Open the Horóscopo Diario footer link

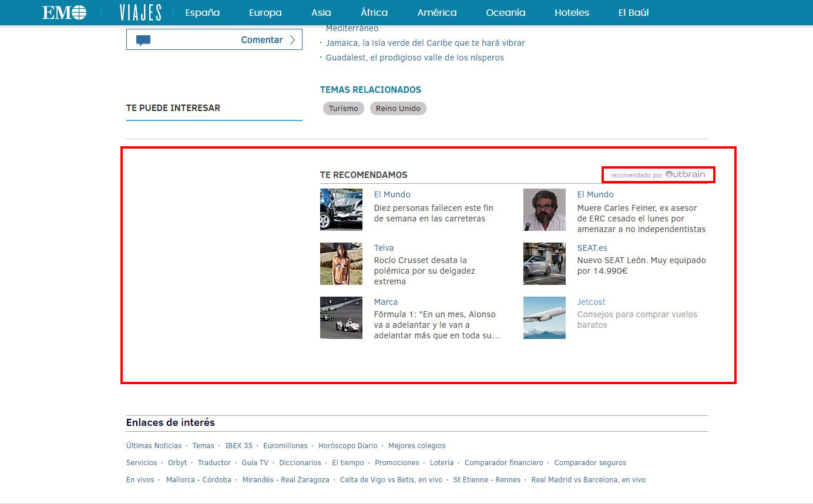click(348, 446)
